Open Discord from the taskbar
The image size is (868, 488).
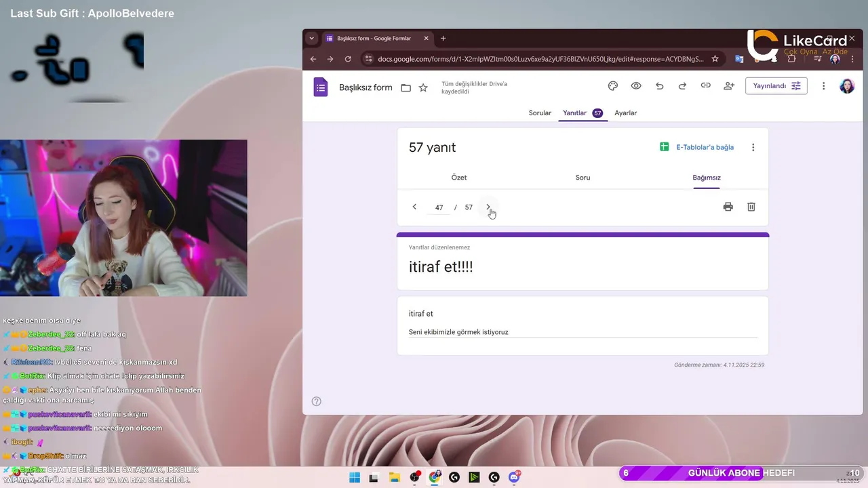click(x=514, y=477)
